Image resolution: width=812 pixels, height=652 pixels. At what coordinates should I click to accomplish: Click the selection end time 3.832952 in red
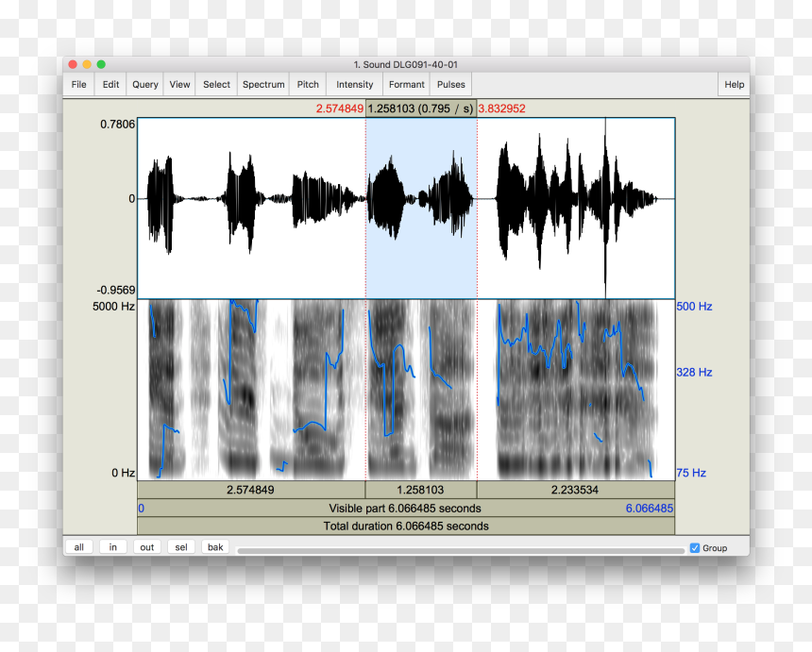pos(501,109)
